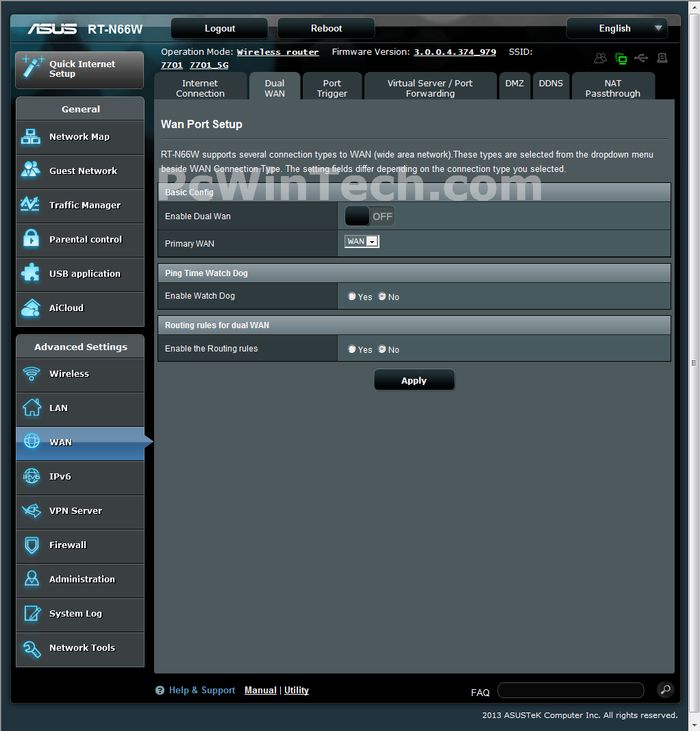This screenshot has height=731, width=700.
Task: Open the Port Trigger tab
Action: pos(332,88)
